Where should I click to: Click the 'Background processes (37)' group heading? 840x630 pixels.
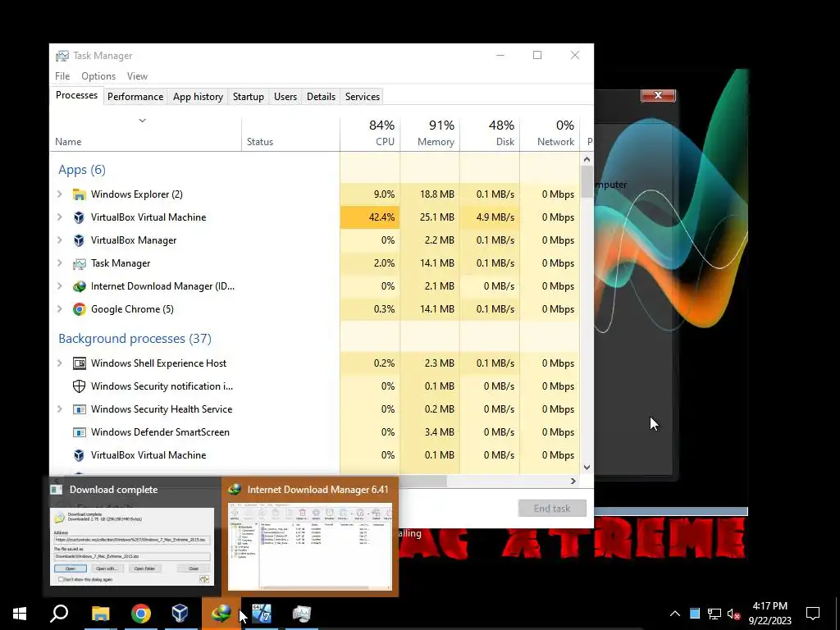click(135, 339)
